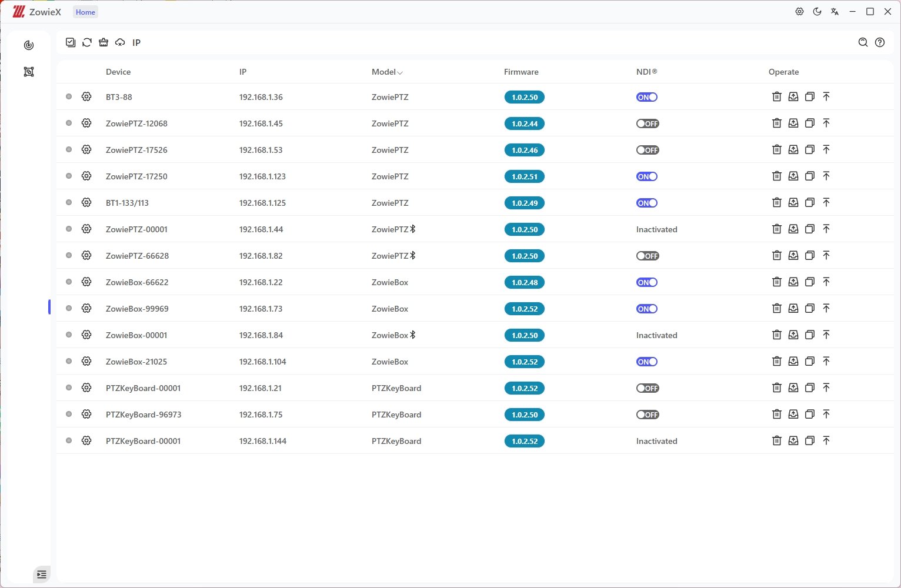This screenshot has width=901, height=588.
Task: Open the second sidebar panel icon
Action: pyautogui.click(x=29, y=72)
